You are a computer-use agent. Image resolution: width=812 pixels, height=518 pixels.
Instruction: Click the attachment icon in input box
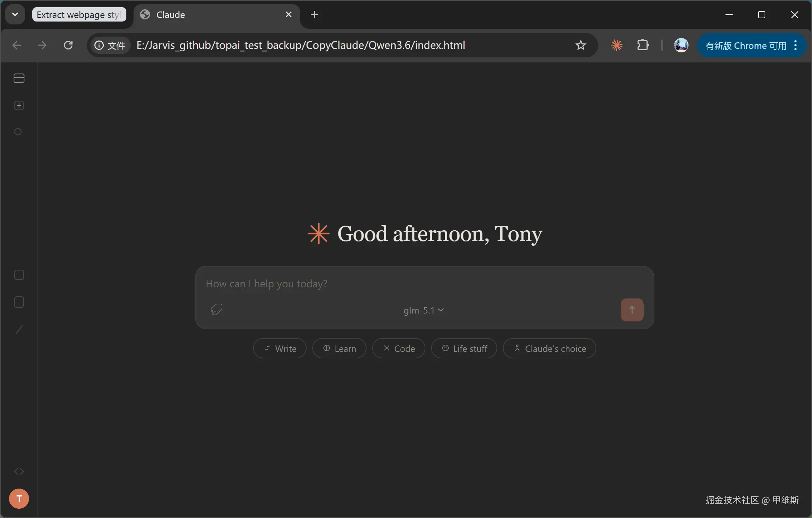216,310
